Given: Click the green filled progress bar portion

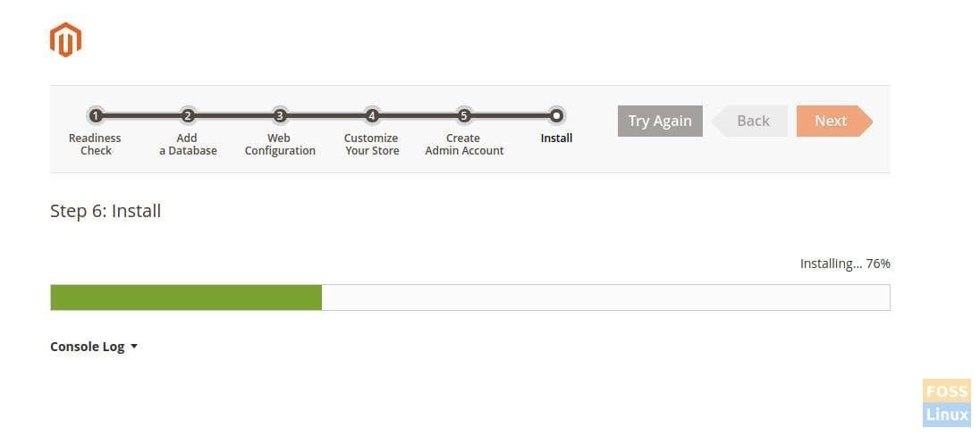Looking at the screenshot, I should (186, 298).
